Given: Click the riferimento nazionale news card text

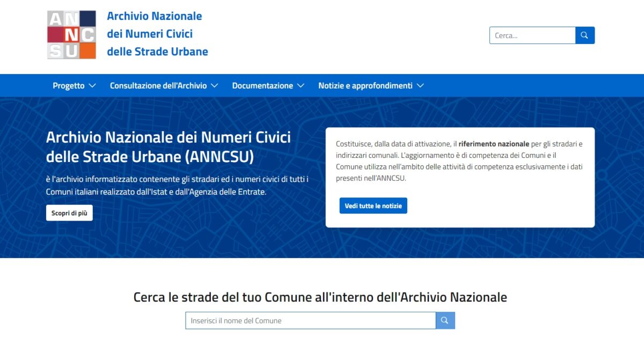Looking at the screenshot, I should [459, 161].
